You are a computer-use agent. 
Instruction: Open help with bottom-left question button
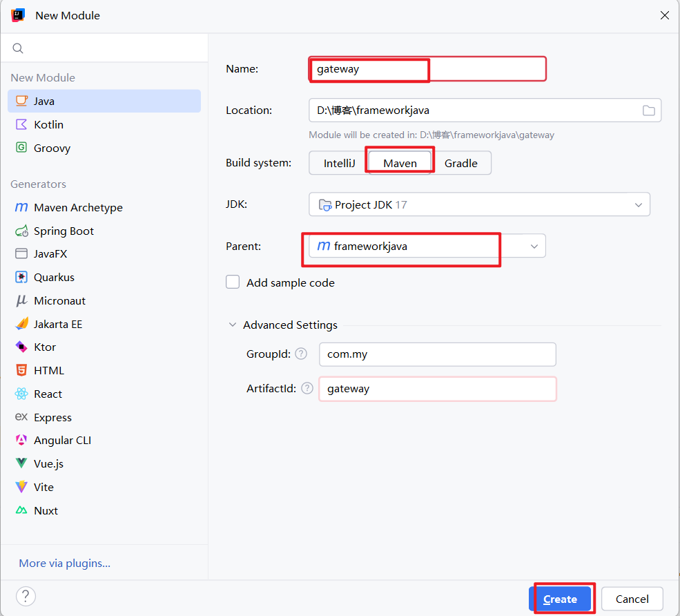click(x=26, y=597)
